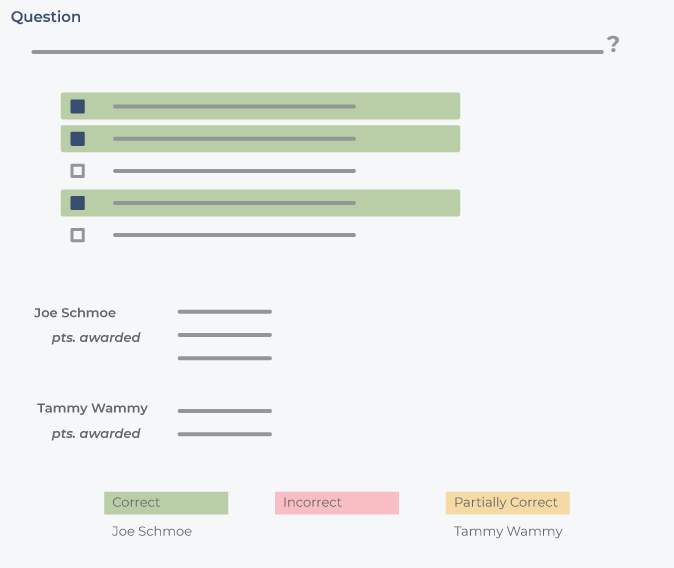Click the question text line field
Image resolution: width=674 pixels, height=568 pixels.
click(x=318, y=52)
